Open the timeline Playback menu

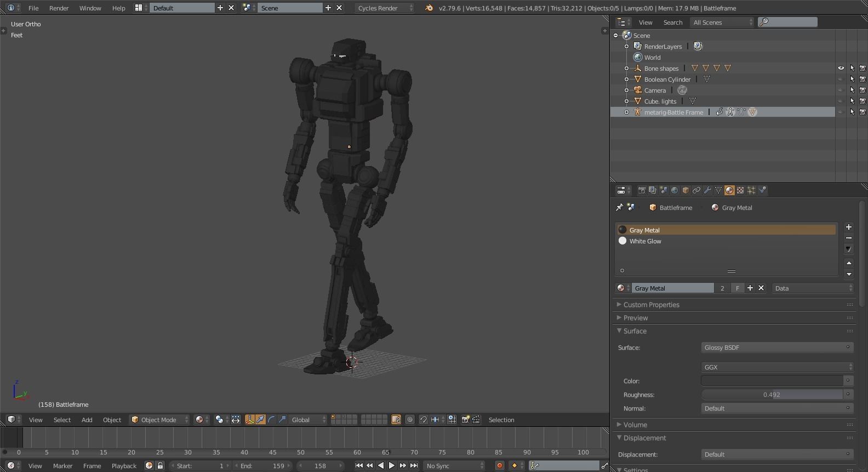coord(124,466)
